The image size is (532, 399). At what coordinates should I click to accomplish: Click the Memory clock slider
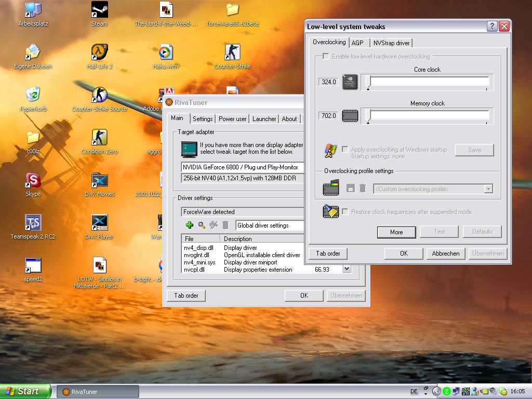pos(427,116)
